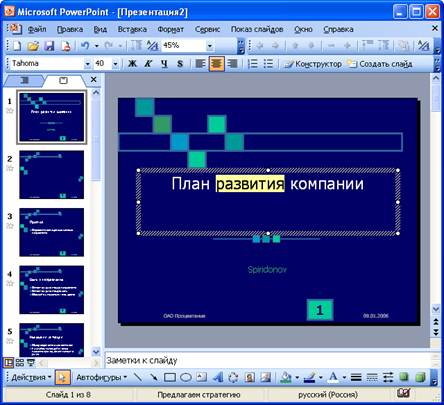Click the Undo arrow icon
Viewport: 444px width, 405px height.
pos(85,46)
